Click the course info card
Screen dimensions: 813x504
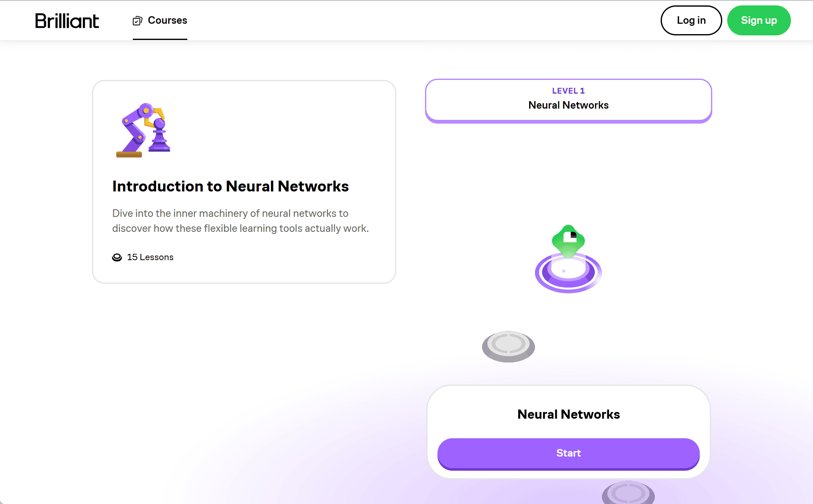pos(244,182)
